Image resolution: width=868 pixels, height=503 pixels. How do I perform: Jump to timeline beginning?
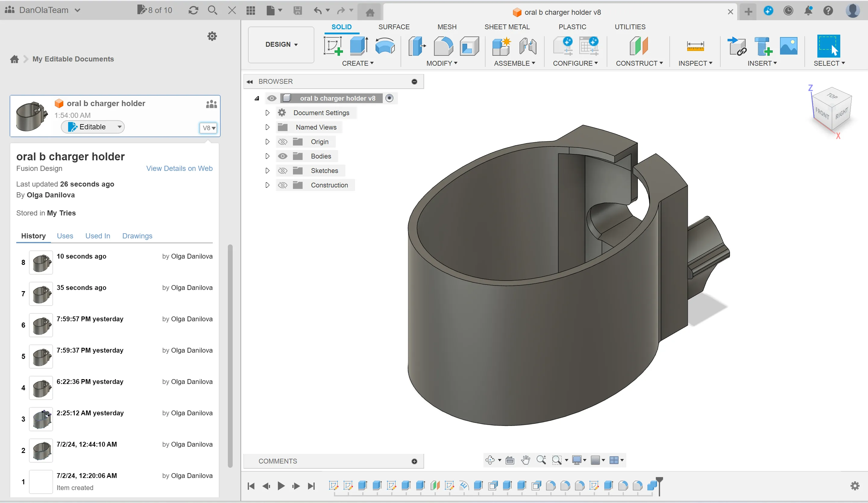click(x=251, y=486)
